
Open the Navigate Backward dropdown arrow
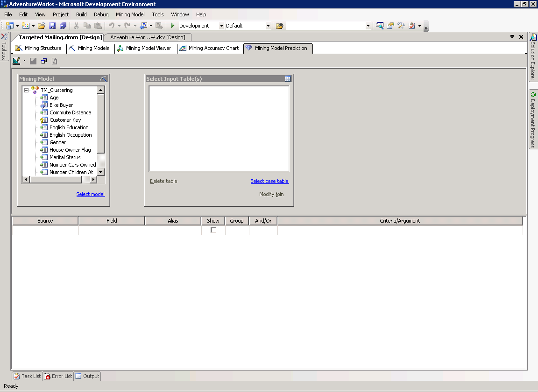[151, 26]
